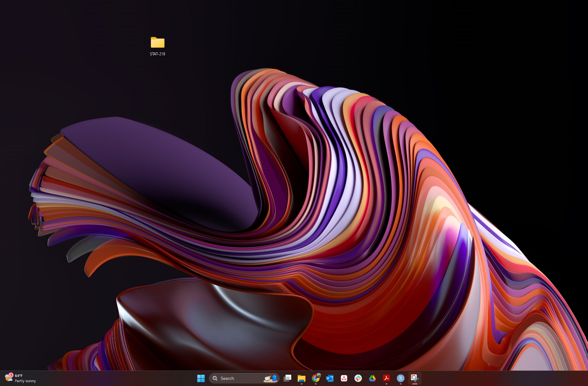Click the weather icon with the notification badge

pos(8,378)
